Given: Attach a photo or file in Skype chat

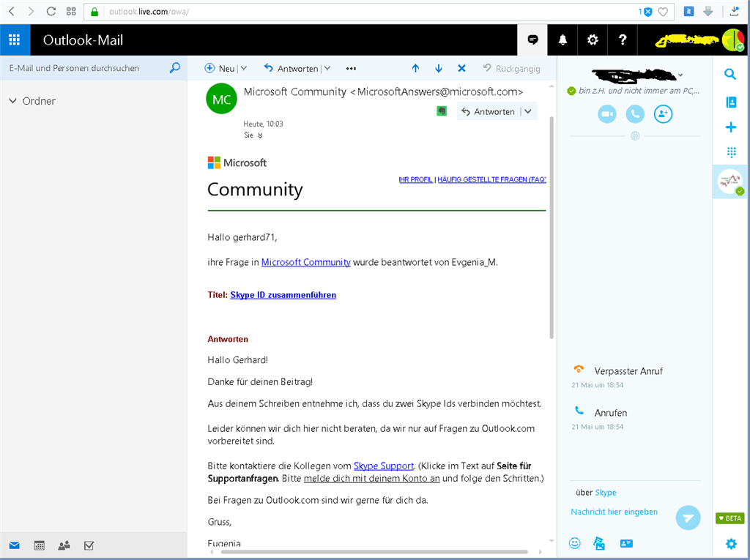Looking at the screenshot, I should (x=599, y=543).
